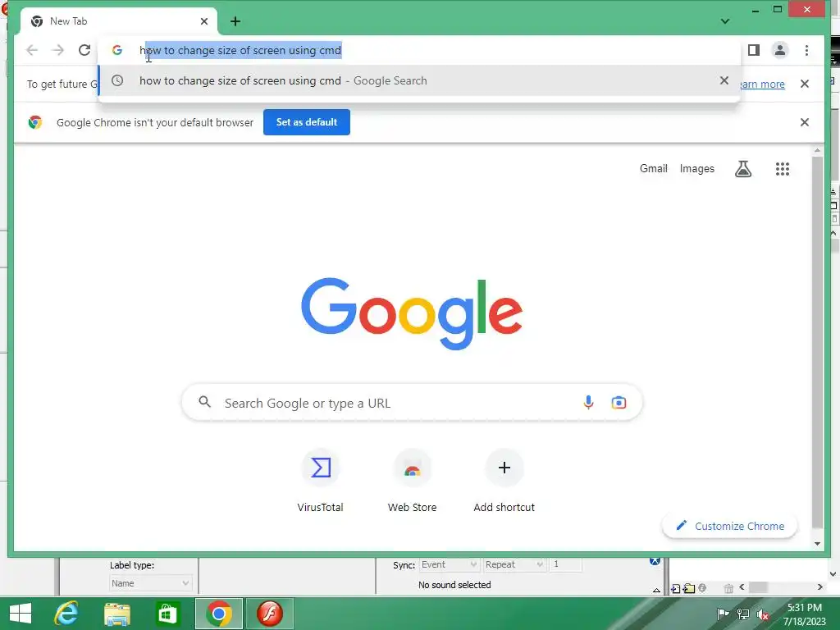Open the Chrome side panel icon

(754, 50)
